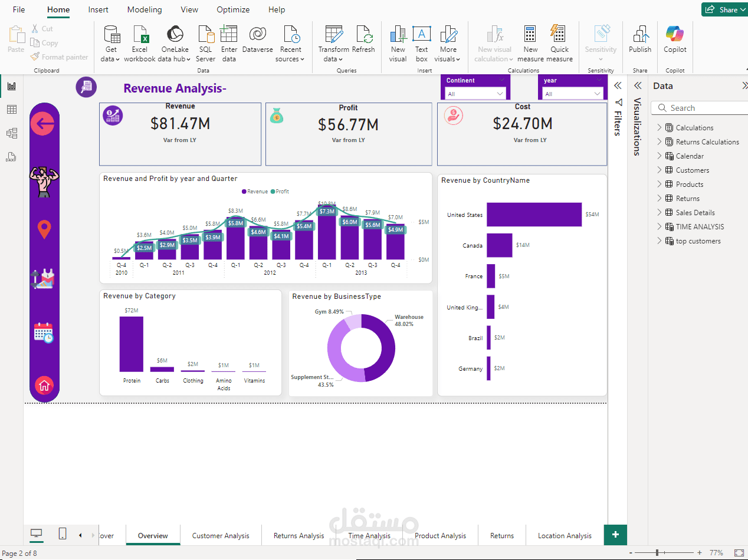Expand the Calculations table
The width and height of the screenshot is (748, 560).
[660, 127]
